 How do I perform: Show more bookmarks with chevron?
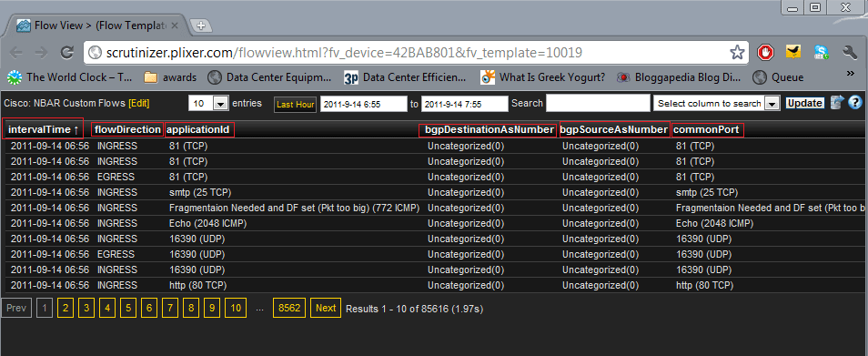pyautogui.click(x=851, y=73)
